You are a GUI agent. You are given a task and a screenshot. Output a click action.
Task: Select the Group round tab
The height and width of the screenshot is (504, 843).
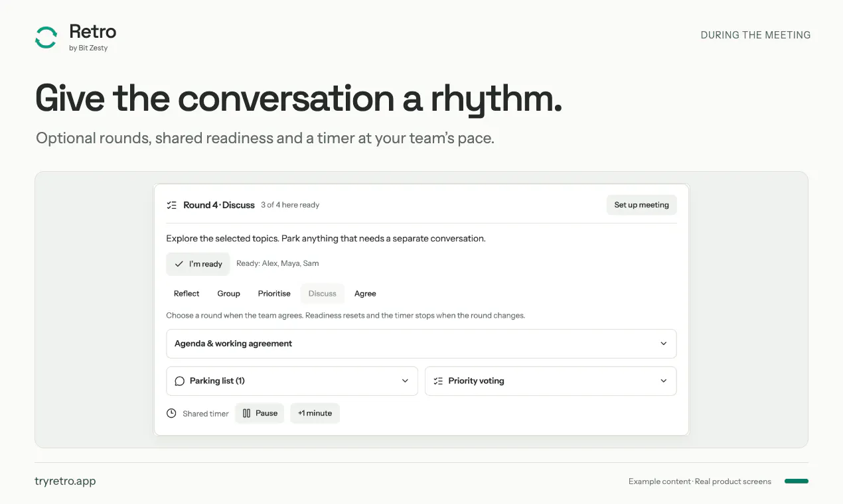(229, 294)
